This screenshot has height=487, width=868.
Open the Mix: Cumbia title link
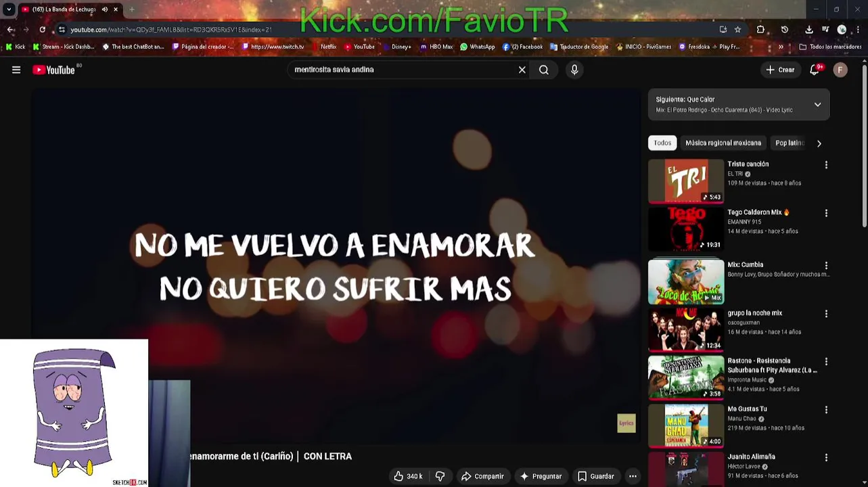(x=745, y=264)
